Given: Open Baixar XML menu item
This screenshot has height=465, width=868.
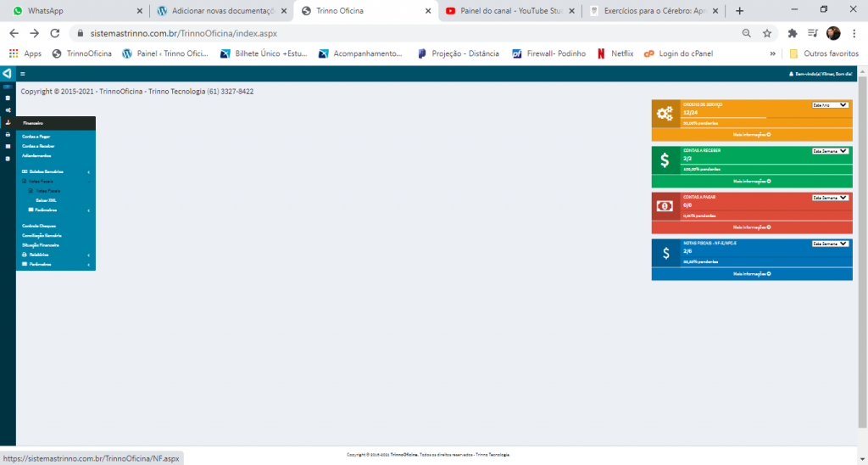Looking at the screenshot, I should coord(46,200).
